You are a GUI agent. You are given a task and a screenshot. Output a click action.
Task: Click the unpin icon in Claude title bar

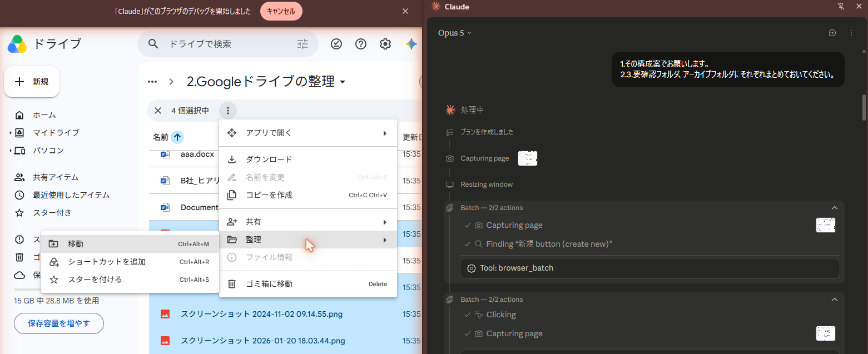(x=841, y=6)
